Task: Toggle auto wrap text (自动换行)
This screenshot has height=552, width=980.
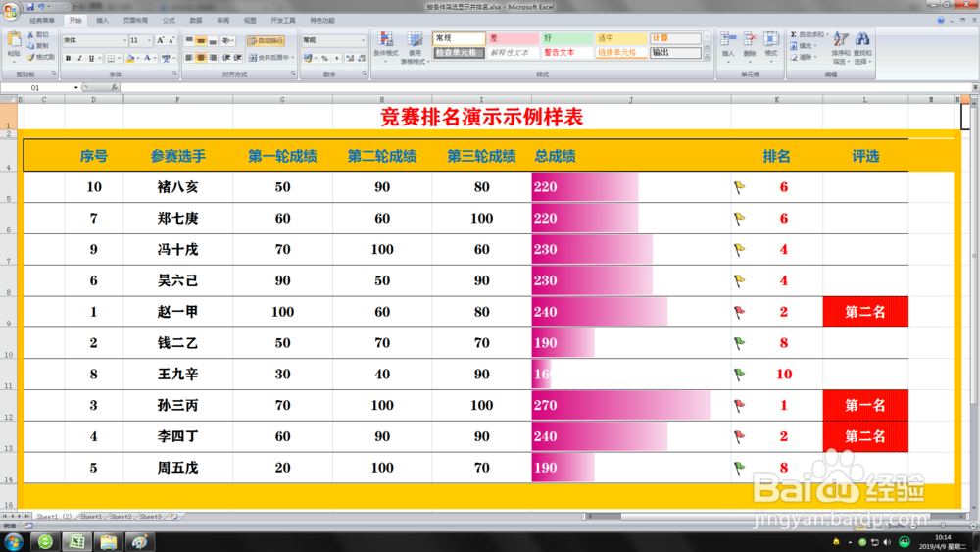Action: 267,40
